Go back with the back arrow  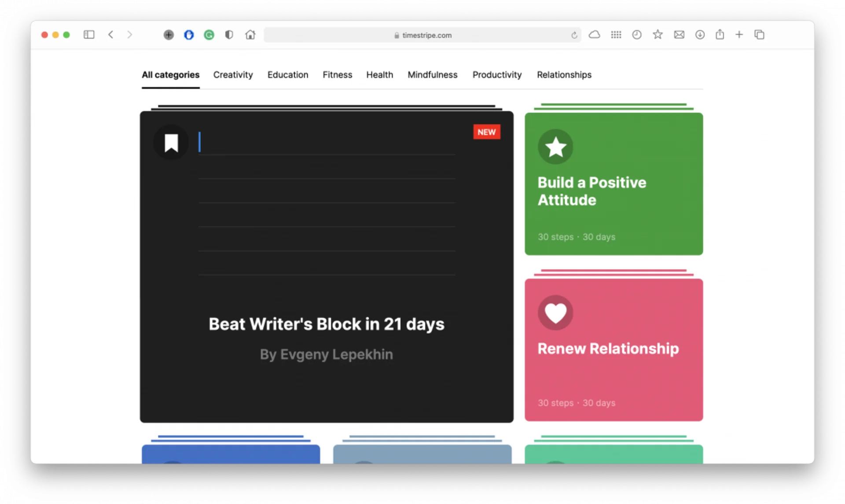click(111, 35)
